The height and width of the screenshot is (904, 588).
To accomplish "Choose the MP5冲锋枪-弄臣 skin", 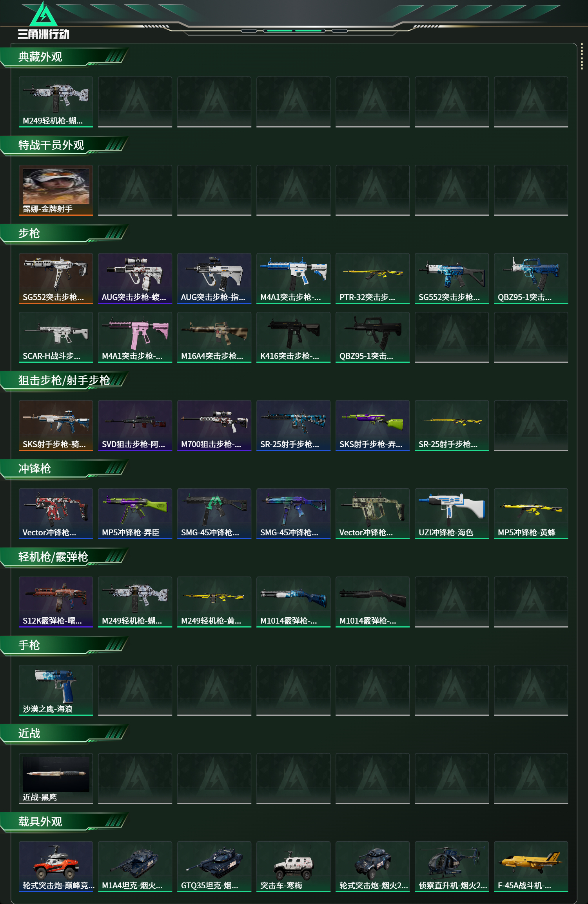I will (135, 514).
